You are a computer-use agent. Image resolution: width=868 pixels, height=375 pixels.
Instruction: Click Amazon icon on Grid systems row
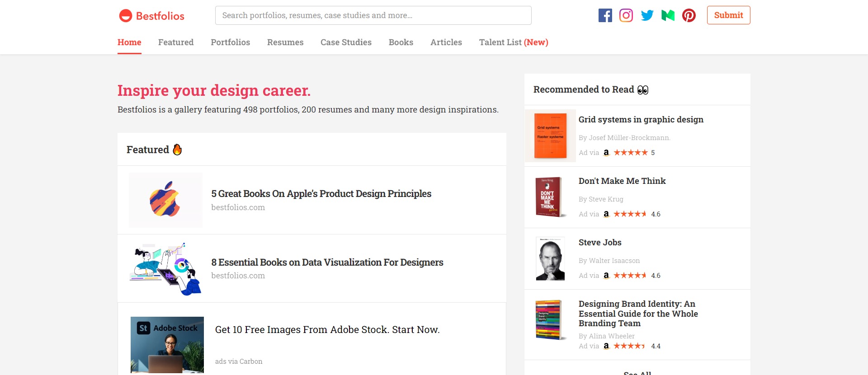point(606,153)
